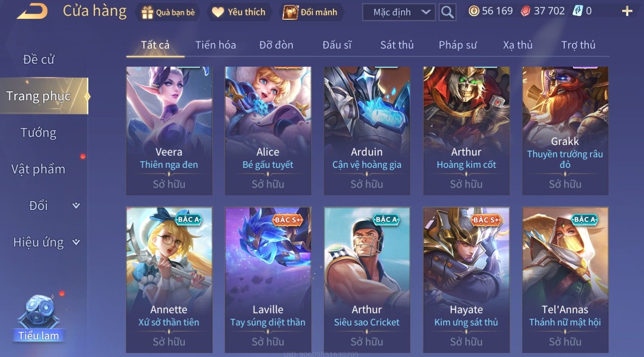The image size is (644, 357).
Task: Open Vật phẩm in the sidebar
Action: pos(38,169)
